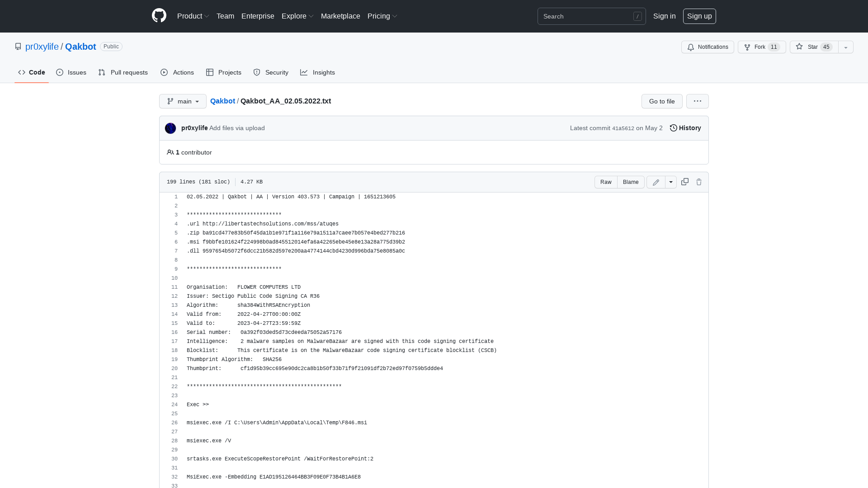Click the pr0xylife avatar image
868x488 pixels.
point(170,128)
